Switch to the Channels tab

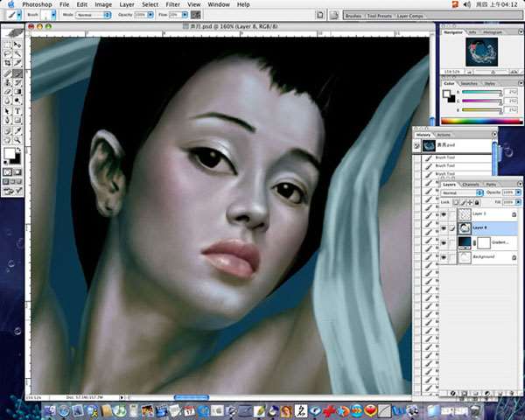click(471, 185)
